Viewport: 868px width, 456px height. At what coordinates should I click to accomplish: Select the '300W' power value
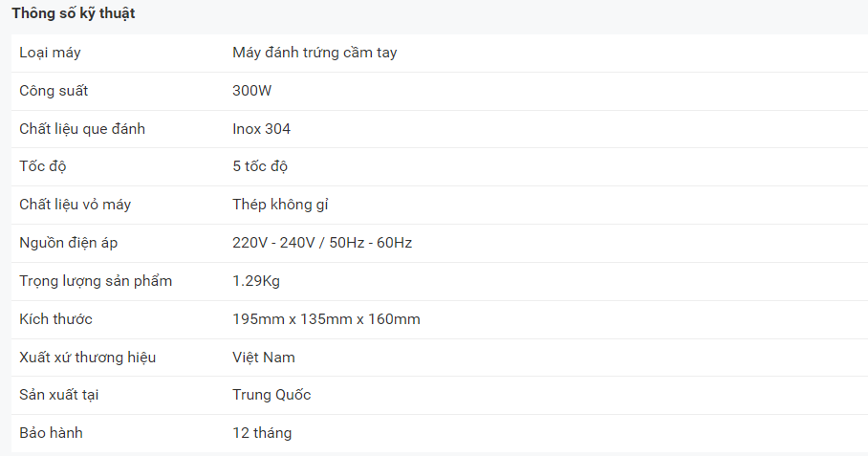tap(253, 91)
